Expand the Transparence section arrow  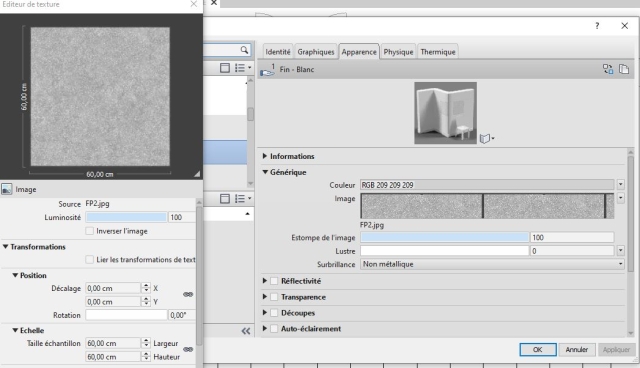tap(265, 297)
